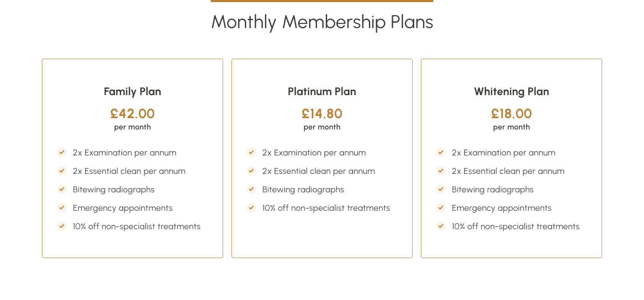Click the £18.00 Whitening Plan price
Viewport: 644px width, 300px height.
512,114
